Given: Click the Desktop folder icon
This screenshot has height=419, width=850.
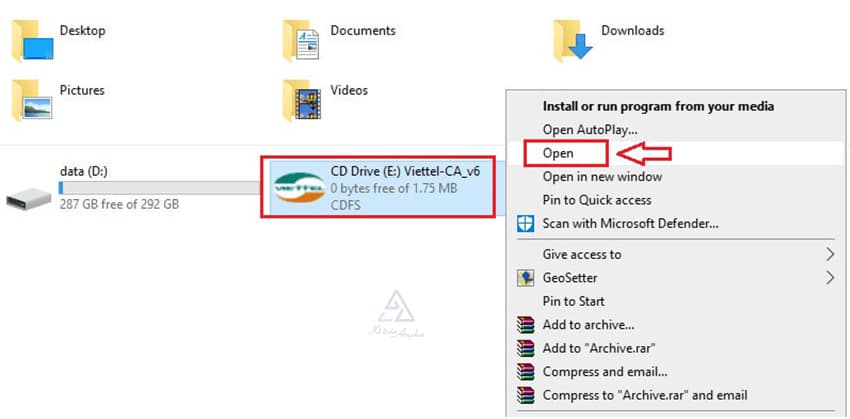Looking at the screenshot, I should 31,42.
